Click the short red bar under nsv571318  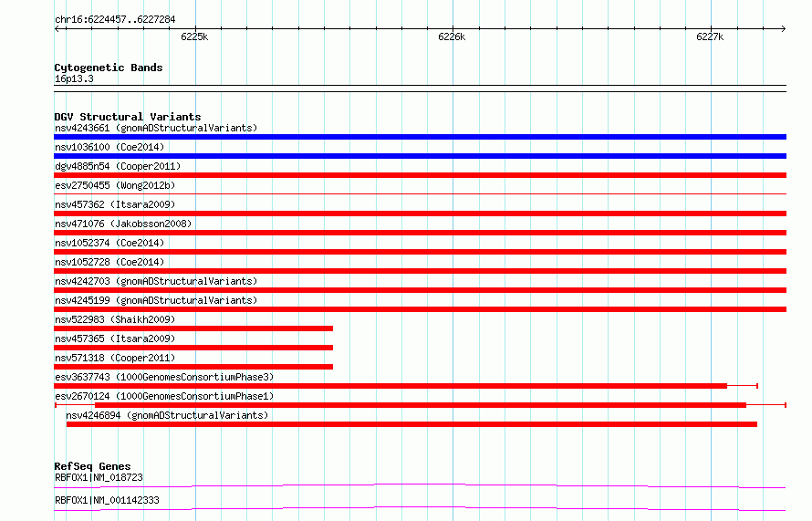click(x=193, y=367)
